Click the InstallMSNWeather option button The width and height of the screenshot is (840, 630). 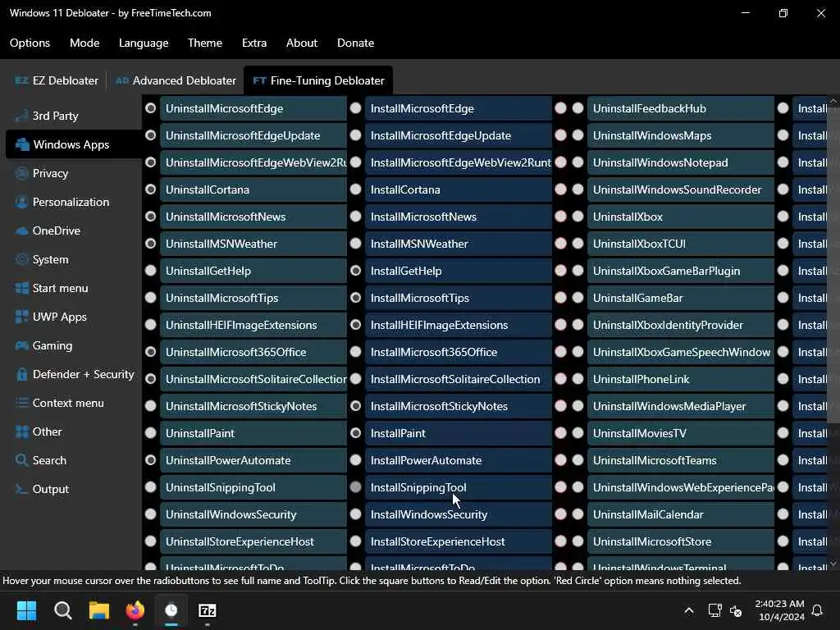(459, 244)
